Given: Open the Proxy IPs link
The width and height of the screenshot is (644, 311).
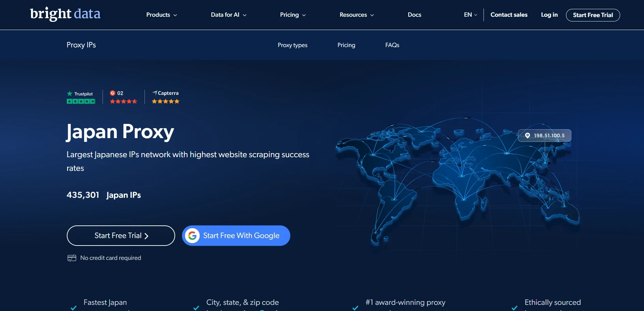Looking at the screenshot, I should pyautogui.click(x=81, y=45).
